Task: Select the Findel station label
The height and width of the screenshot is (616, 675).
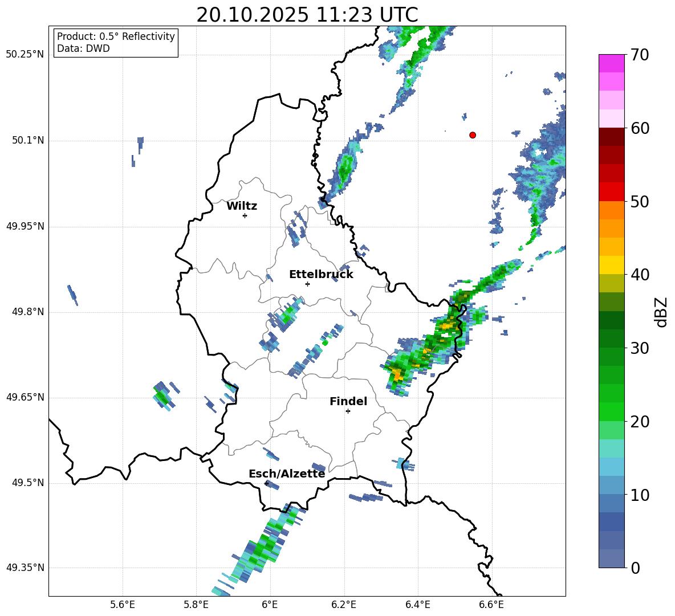Action: pos(348,401)
